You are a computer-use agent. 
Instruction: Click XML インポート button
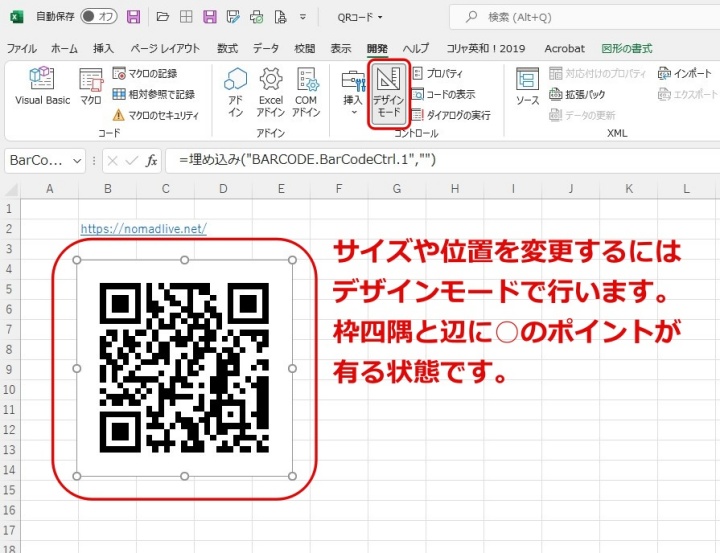pos(685,73)
